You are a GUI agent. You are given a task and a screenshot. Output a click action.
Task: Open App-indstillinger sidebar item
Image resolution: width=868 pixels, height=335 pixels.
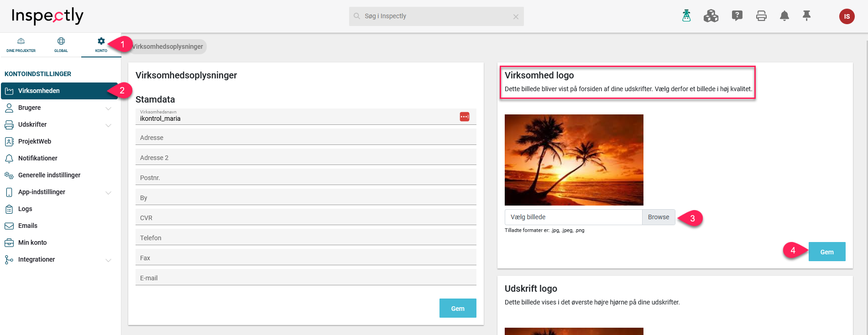59,192
